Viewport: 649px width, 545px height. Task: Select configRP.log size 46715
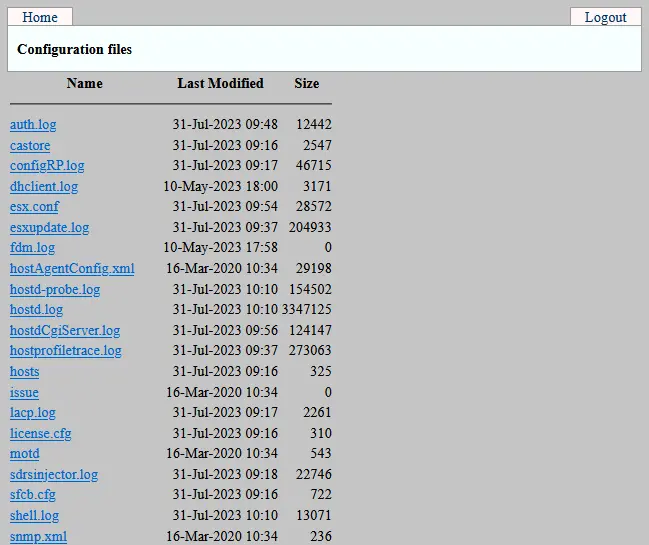(314, 165)
